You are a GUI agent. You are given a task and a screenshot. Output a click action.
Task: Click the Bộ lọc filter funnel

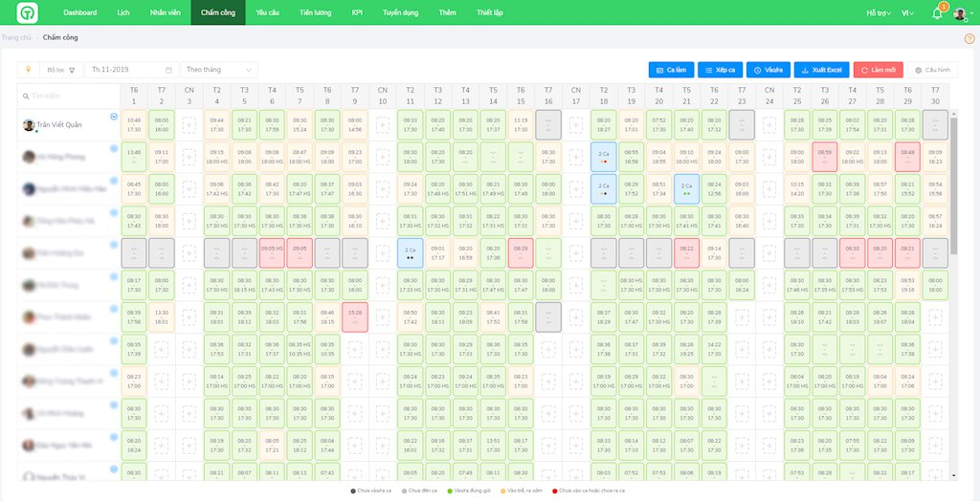[x=72, y=70]
